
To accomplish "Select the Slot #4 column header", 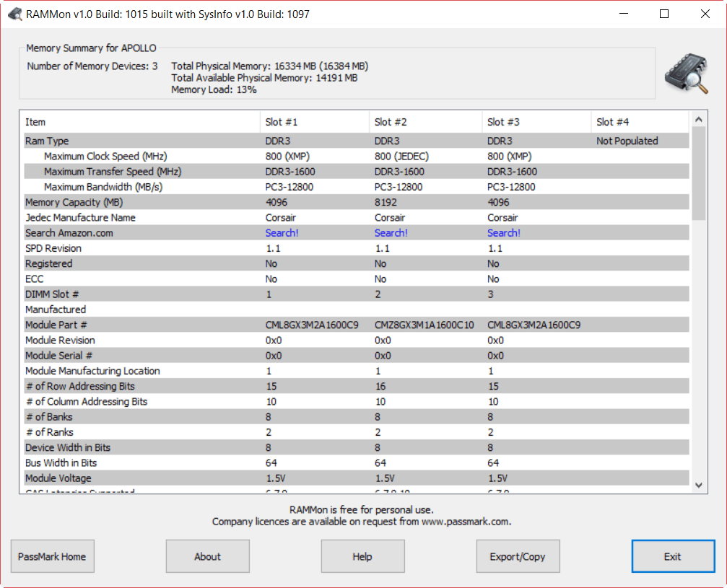I will click(x=640, y=122).
